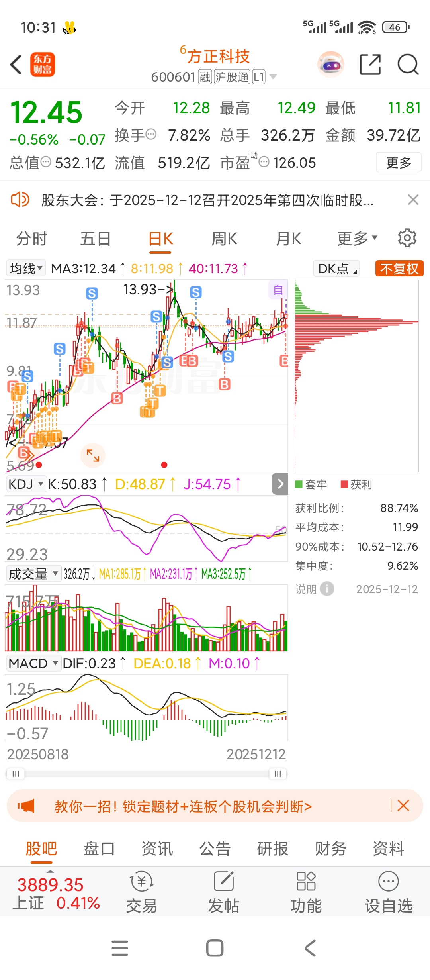The image size is (430, 980).
Task: Open the AI robot assistant avatar
Action: click(x=330, y=65)
